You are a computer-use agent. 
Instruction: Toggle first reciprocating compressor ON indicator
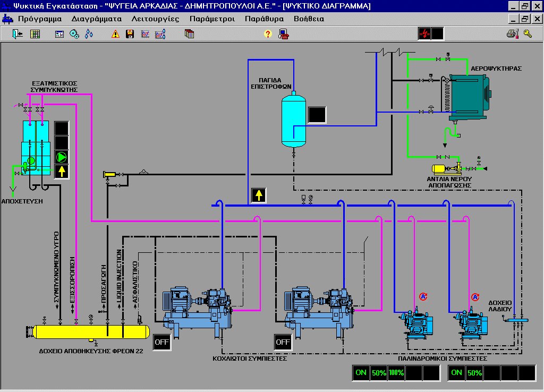(x=361, y=373)
